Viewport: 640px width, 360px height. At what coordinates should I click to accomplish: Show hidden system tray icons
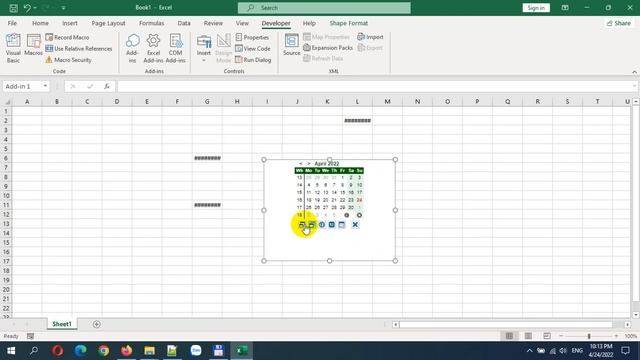[x=529, y=351]
